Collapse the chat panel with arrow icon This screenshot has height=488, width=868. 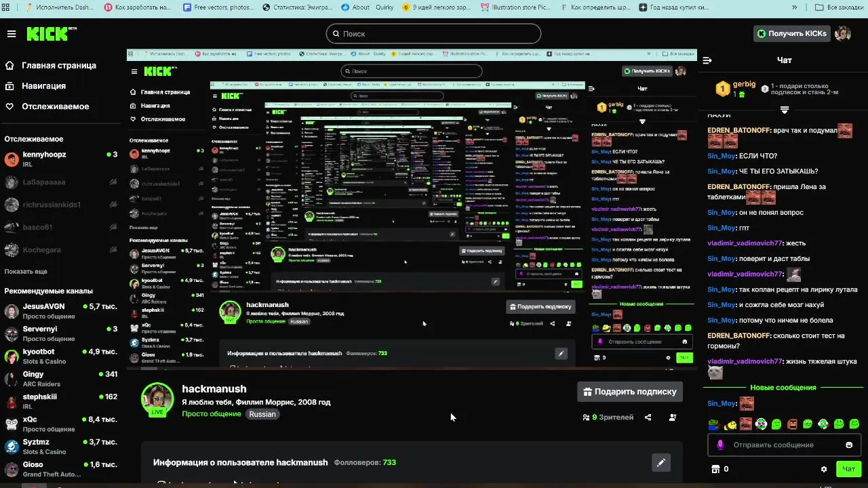point(707,60)
